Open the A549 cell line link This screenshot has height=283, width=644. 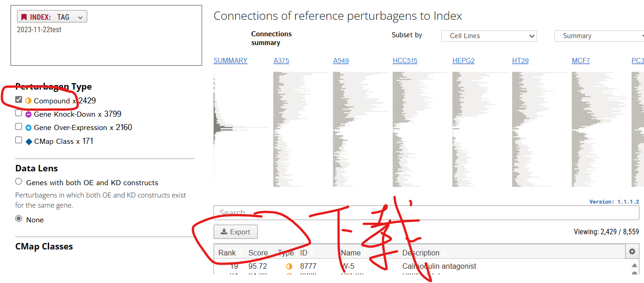(x=341, y=61)
